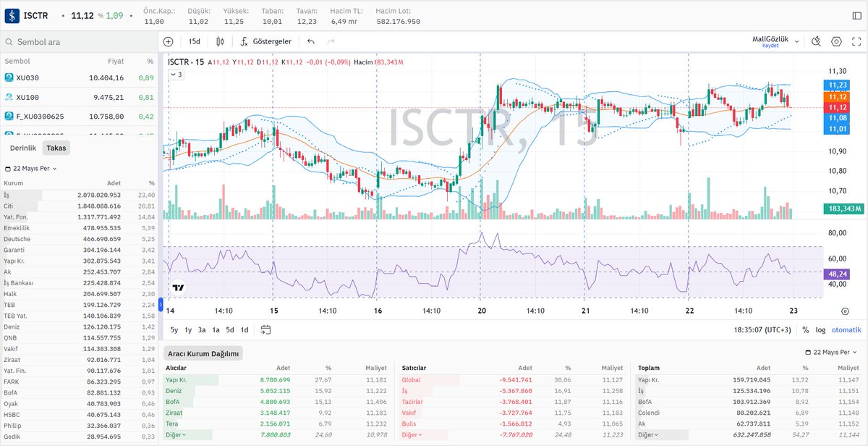Open the go-to-date calendar icon
The height and width of the screenshot is (446, 868).
(265, 329)
